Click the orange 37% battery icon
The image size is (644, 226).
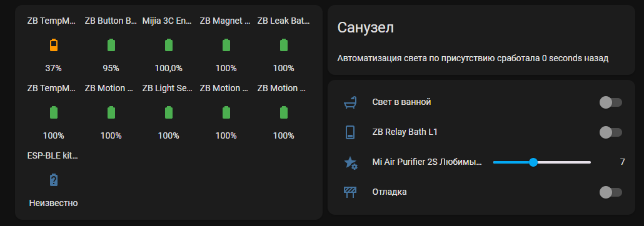point(53,45)
